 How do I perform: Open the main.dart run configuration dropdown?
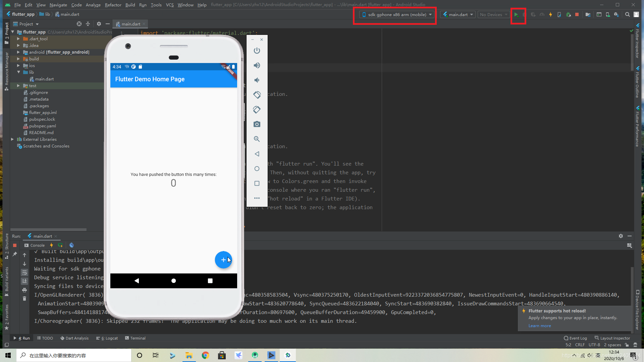tap(458, 15)
